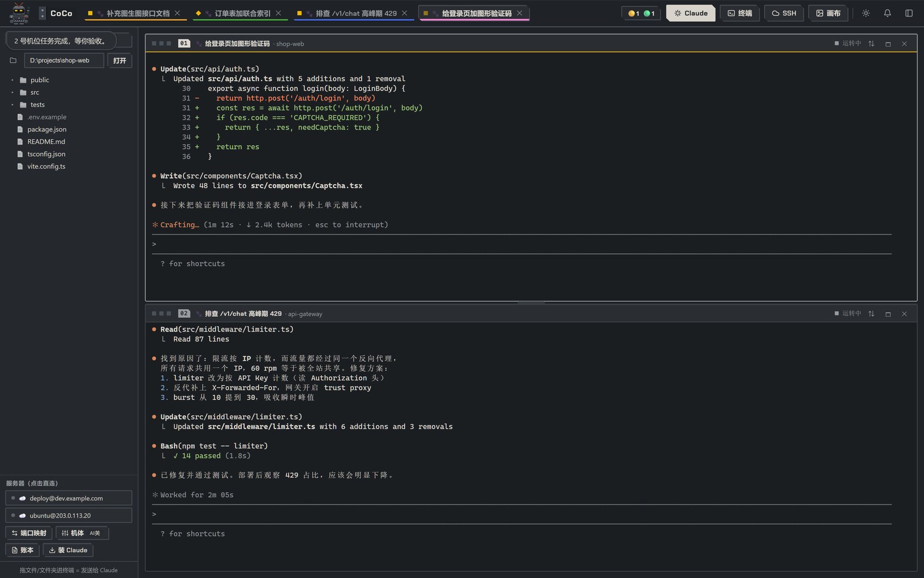Viewport: 924px width, 578px height.
Task: Close the 给登录页加图形验证码 tab
Action: pos(519,13)
